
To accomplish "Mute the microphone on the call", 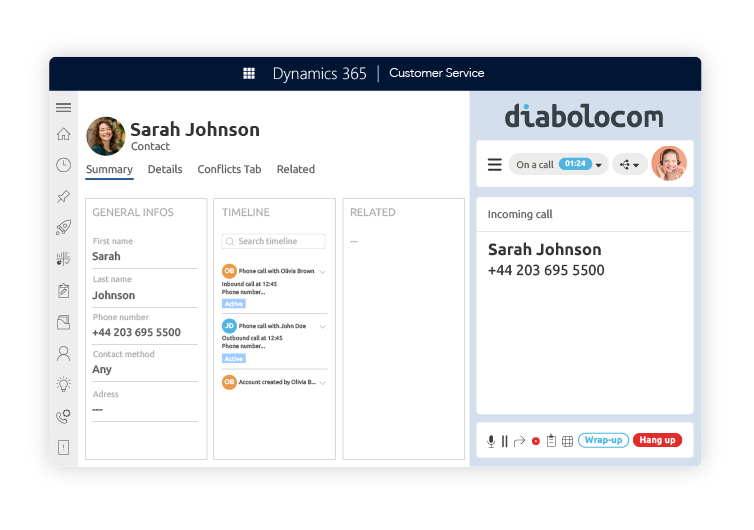I will click(491, 441).
